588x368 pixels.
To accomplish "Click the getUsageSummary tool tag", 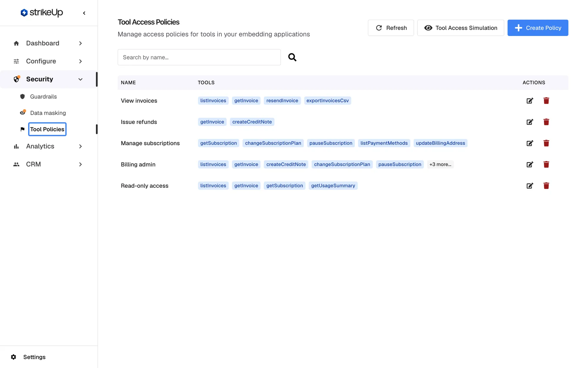I will 333,185.
